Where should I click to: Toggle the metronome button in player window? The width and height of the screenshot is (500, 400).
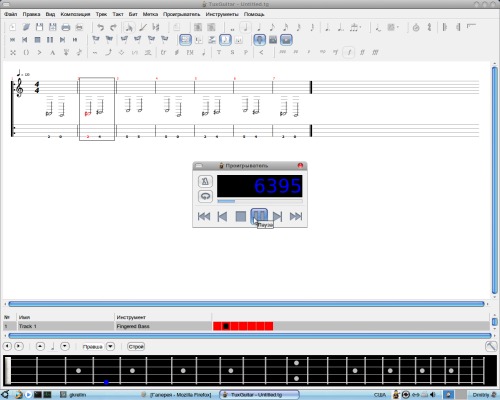205,181
